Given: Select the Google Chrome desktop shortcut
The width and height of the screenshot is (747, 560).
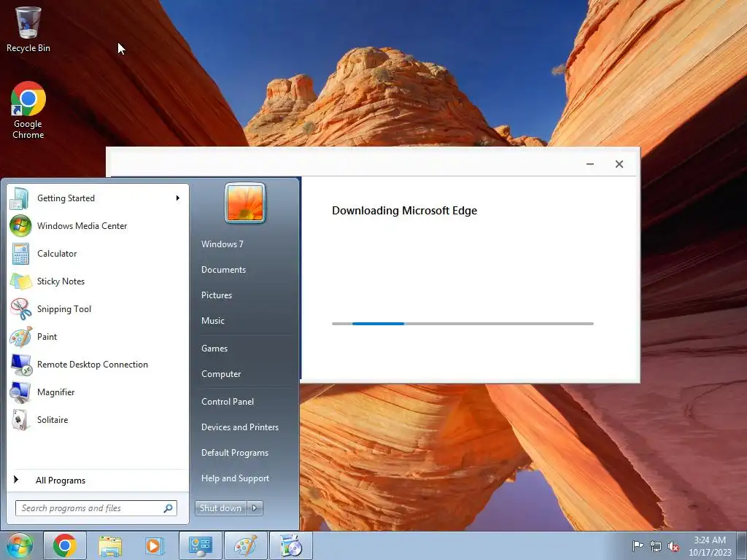Looking at the screenshot, I should tap(28, 110).
